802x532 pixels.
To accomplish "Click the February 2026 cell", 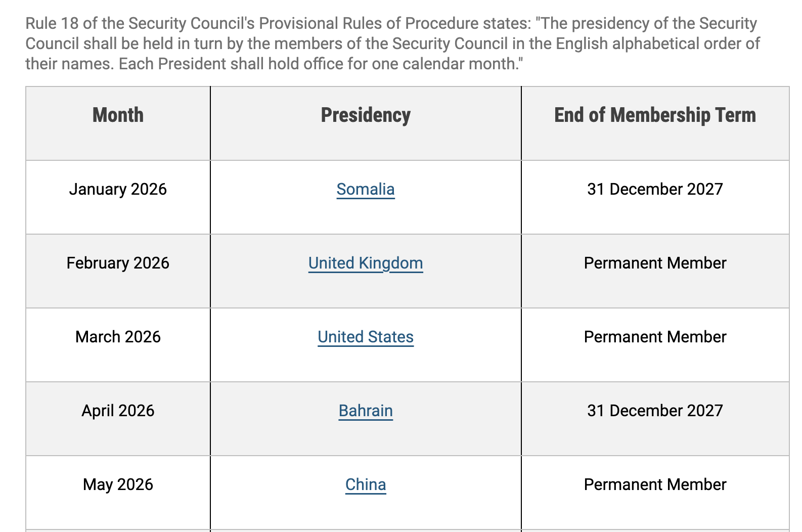I will (x=118, y=263).
